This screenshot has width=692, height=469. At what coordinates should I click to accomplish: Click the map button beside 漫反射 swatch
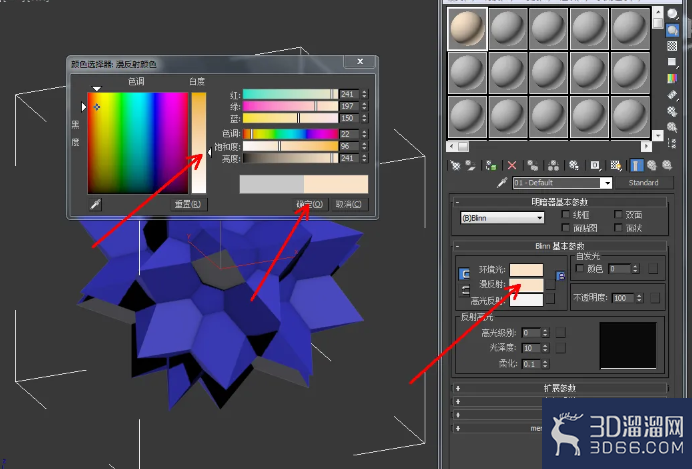[550, 284]
